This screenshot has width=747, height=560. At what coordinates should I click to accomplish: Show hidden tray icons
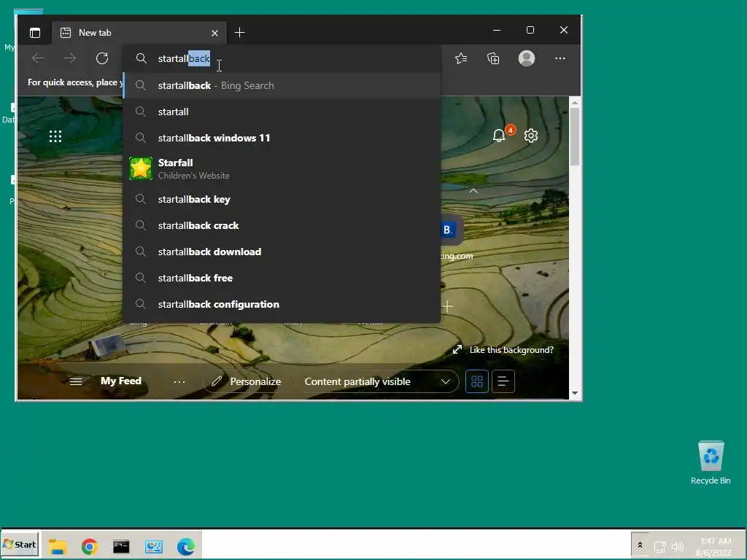(640, 545)
